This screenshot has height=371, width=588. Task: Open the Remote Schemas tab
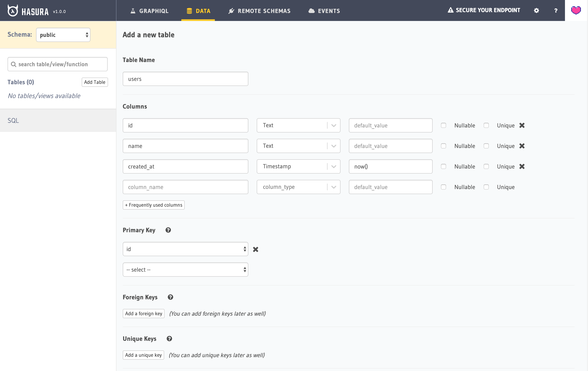tap(259, 11)
